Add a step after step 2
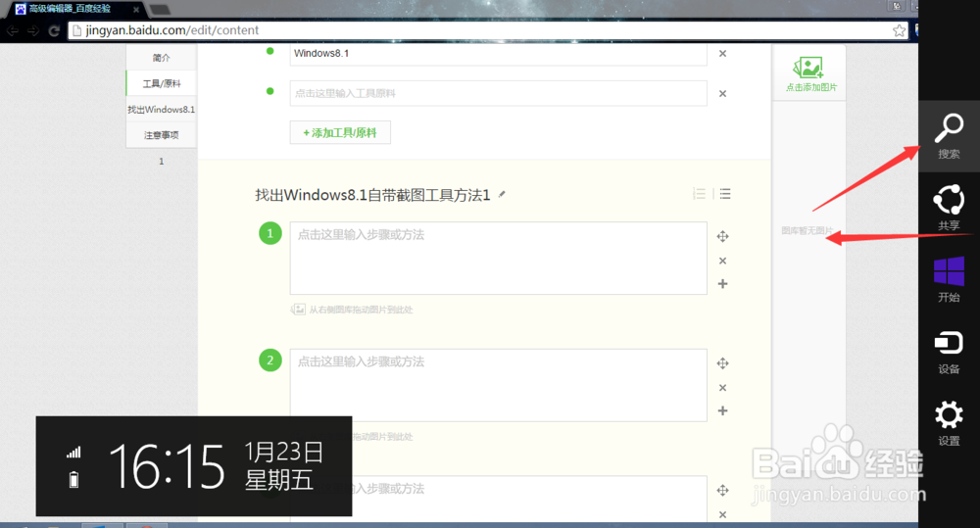 click(x=722, y=410)
